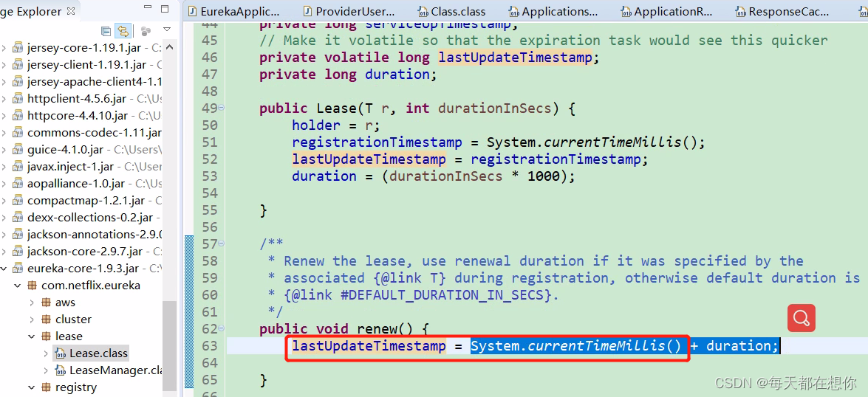Click the jersey-client-1.19.1.jar jar icon

[x=18, y=65]
